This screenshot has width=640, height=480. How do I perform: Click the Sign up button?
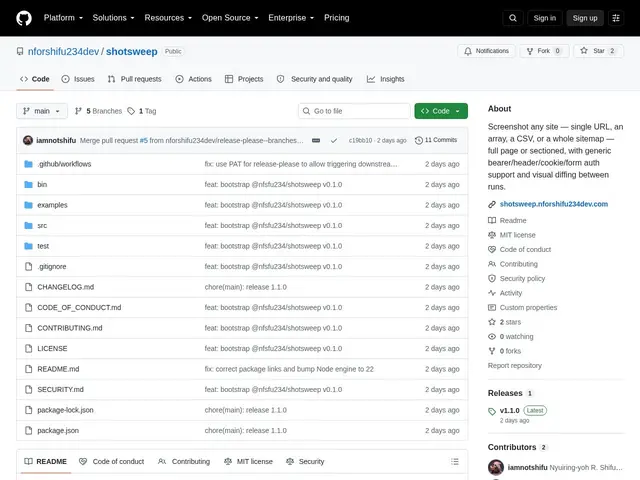584,18
